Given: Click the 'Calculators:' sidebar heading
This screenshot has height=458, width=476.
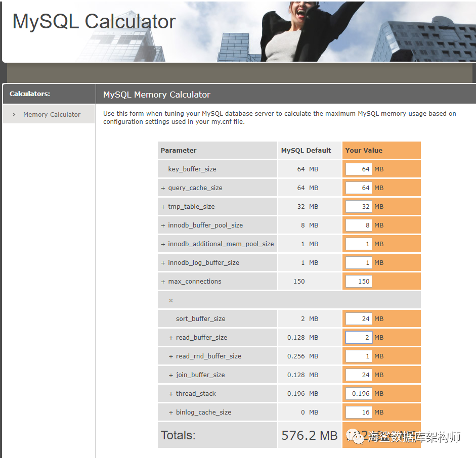Looking at the screenshot, I should [30, 94].
